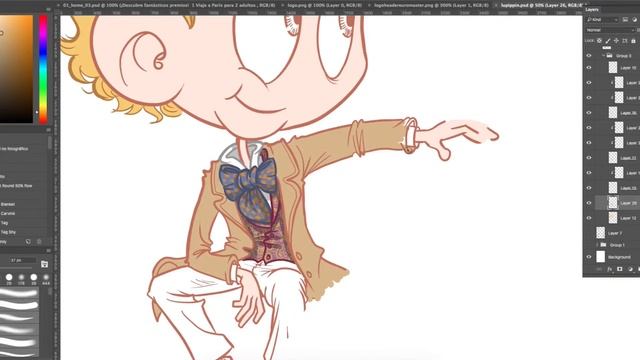The image size is (640, 360).
Task: Select the lupippin.psd document tab
Action: click(542, 5)
